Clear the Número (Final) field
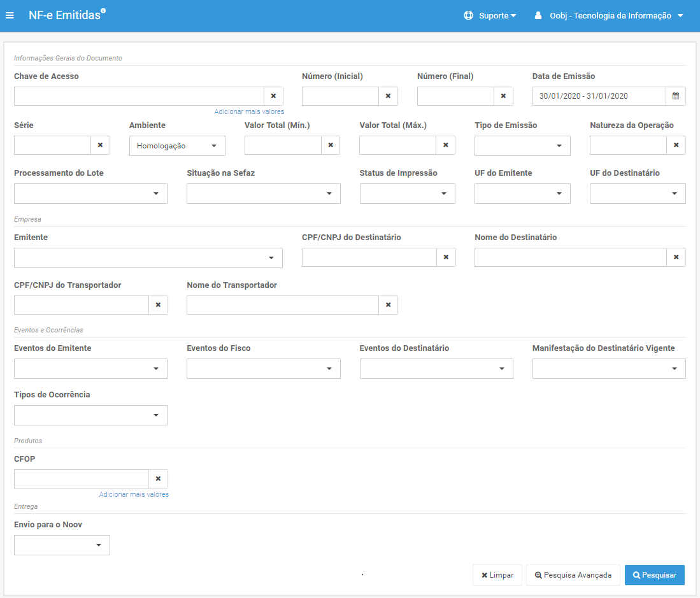Image resolution: width=700 pixels, height=598 pixels. point(504,96)
